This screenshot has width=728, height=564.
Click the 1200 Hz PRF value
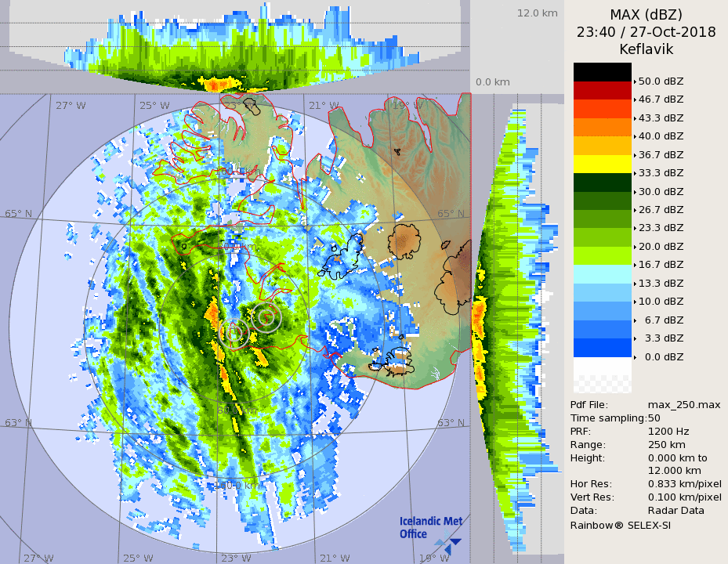[668, 431]
